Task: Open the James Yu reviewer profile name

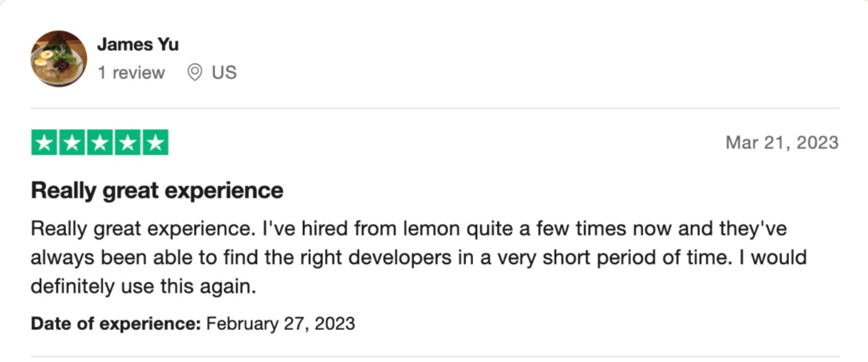Action: (x=138, y=44)
